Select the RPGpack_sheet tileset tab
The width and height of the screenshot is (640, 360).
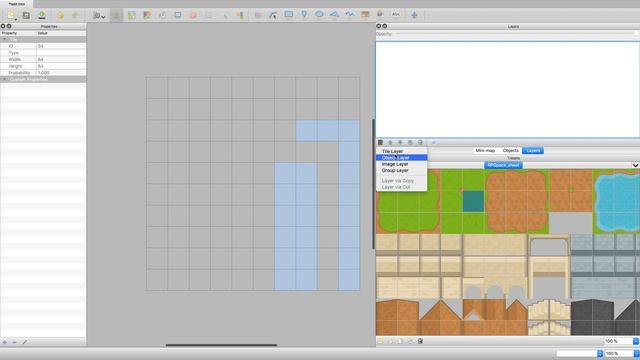tap(503, 165)
